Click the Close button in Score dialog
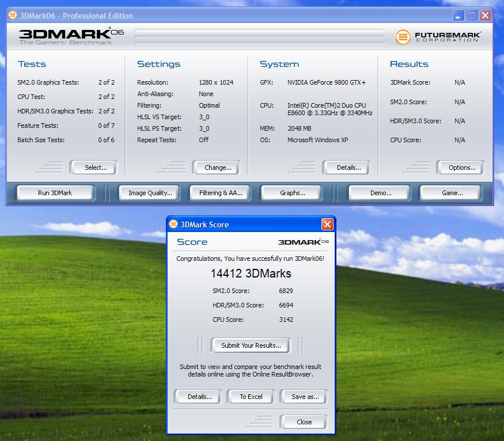 [x=304, y=422]
